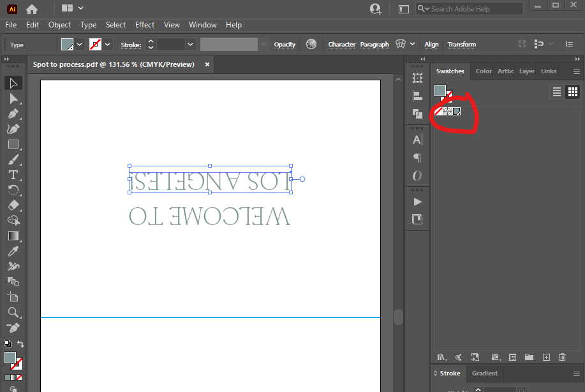Image resolution: width=585 pixels, height=392 pixels.
Task: Collapse the right panels double arrows
Action: tap(577, 59)
